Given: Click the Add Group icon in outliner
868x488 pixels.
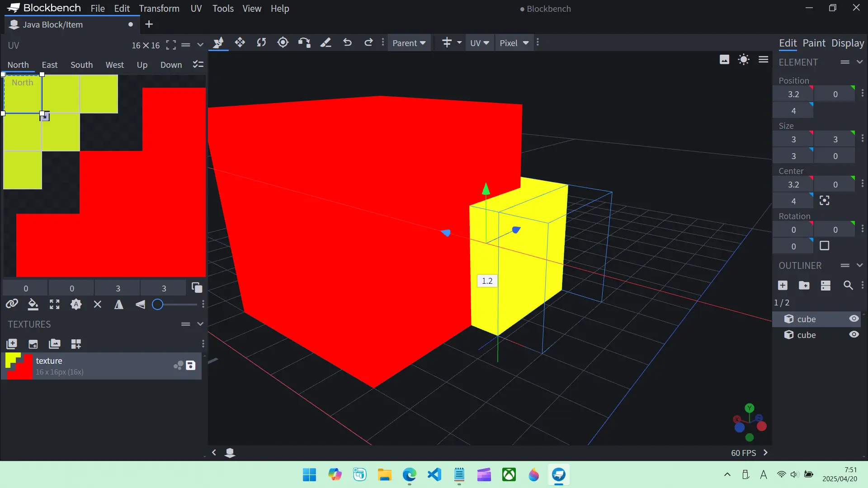Looking at the screenshot, I should point(804,286).
